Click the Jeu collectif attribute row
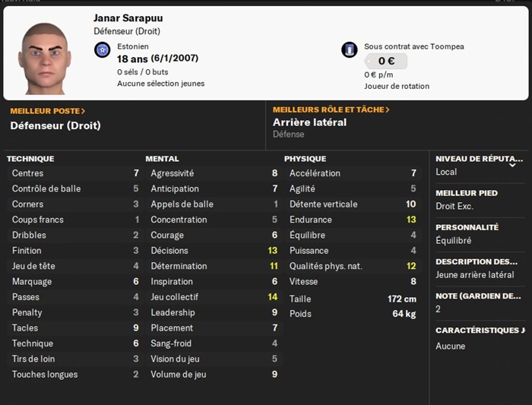 tap(214, 297)
